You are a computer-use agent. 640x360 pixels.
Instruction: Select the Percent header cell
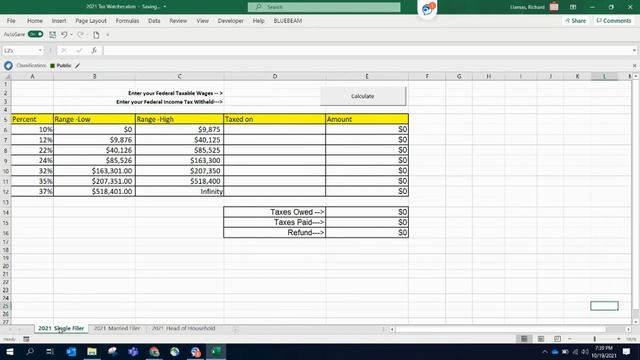pos(32,119)
